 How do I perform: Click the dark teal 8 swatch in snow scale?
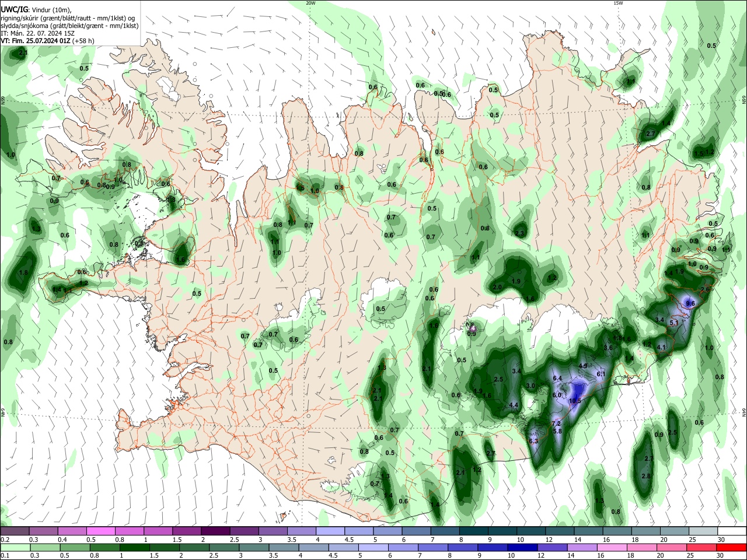click(473, 531)
